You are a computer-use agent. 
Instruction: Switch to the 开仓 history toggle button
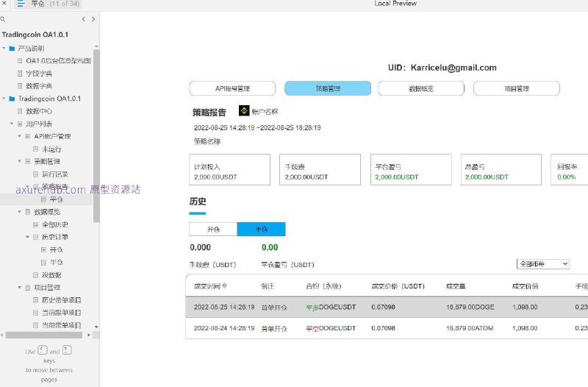(x=213, y=229)
